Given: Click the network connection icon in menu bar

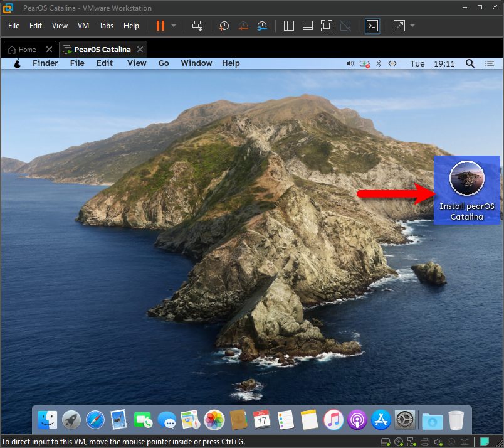Looking at the screenshot, I should 392,63.
